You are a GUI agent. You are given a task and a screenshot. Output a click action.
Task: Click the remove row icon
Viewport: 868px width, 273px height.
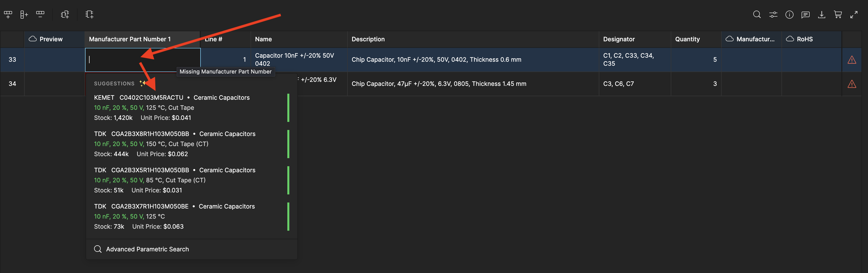pyautogui.click(x=40, y=15)
